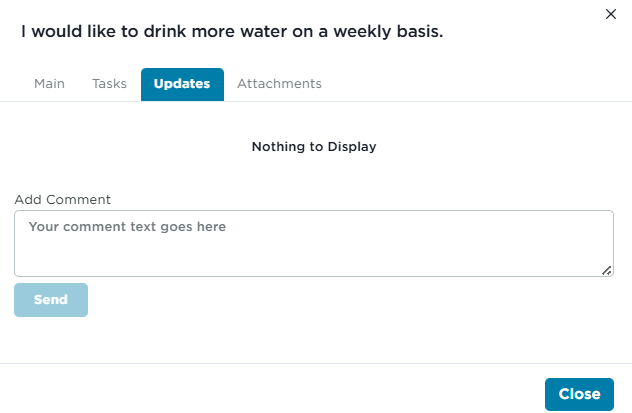Open the Tasks tab
The image size is (632, 413).
click(109, 84)
